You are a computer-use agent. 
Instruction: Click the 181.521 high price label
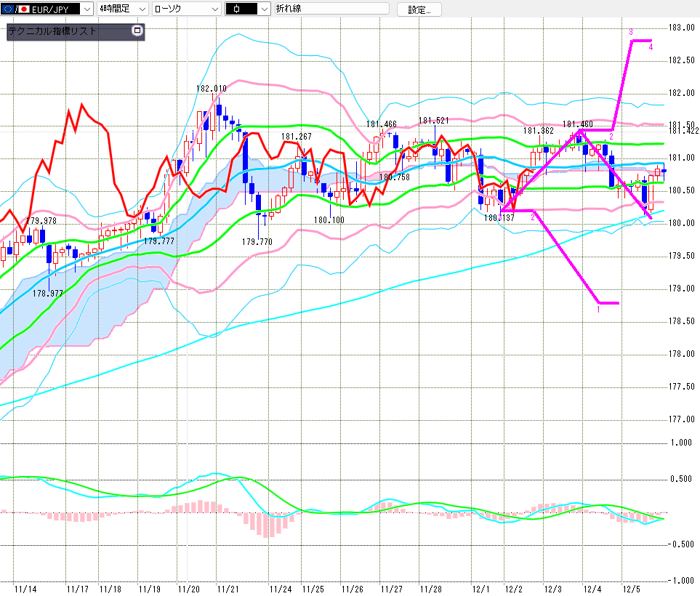[433, 121]
